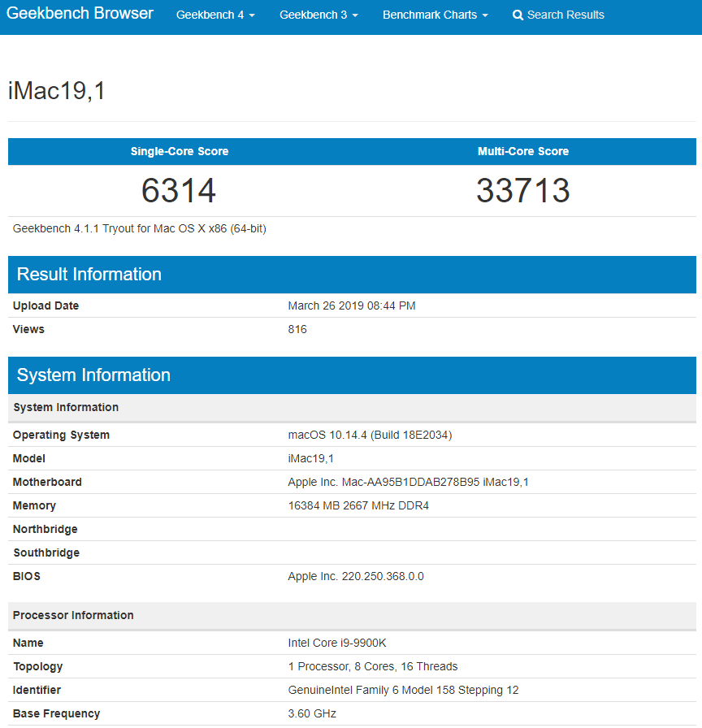The height and width of the screenshot is (728, 702).
Task: Select the memory value 16384 MB 2667 MHz DDR4
Action: [358, 506]
